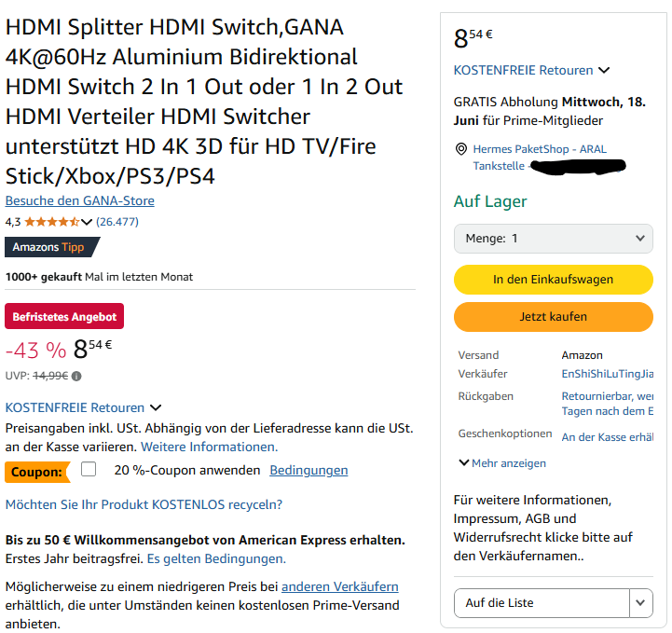This screenshot has width=672, height=633.
Task: Expand KOSTENFREIE Retouren below the price
Action: [156, 407]
